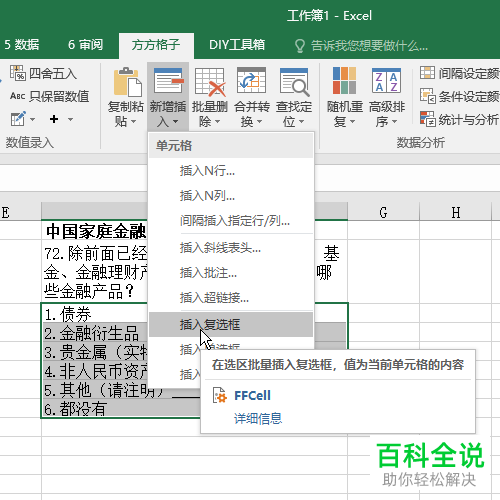
Task: Open the 新增插入 dropdown arrow
Action: (x=175, y=122)
